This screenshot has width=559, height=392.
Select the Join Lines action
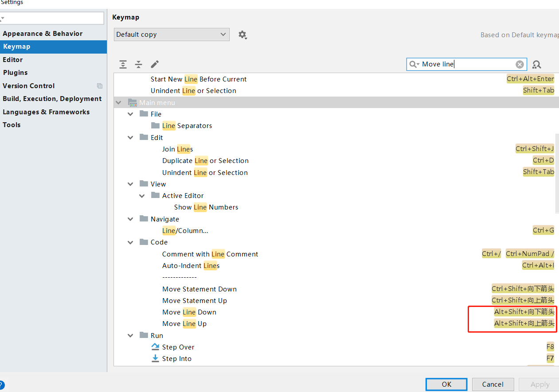[x=177, y=149]
